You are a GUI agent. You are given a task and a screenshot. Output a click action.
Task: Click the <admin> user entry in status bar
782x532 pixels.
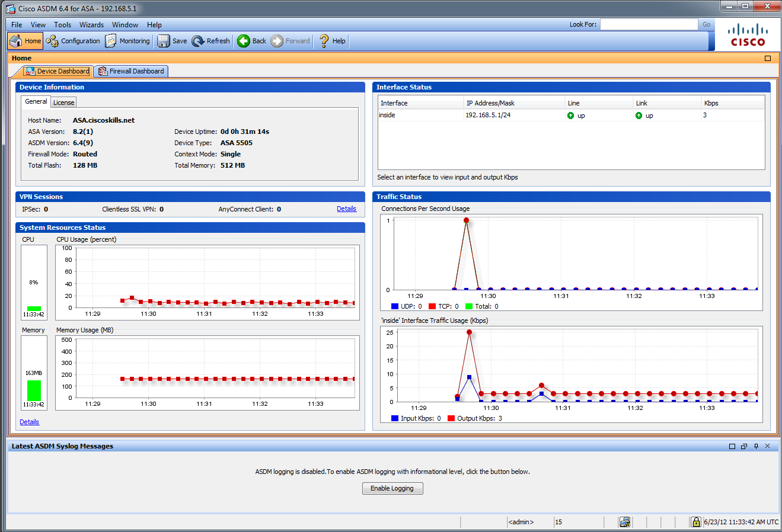coord(521,522)
